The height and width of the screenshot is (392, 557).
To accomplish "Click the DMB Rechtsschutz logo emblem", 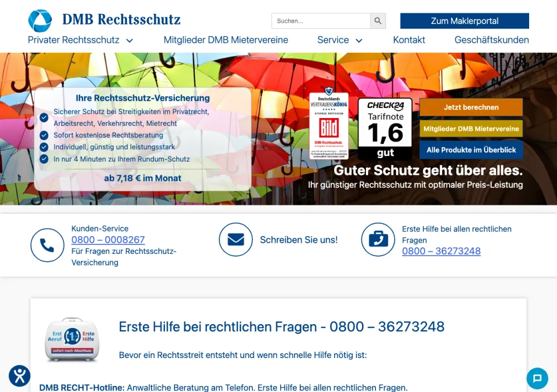I will point(40,20).
